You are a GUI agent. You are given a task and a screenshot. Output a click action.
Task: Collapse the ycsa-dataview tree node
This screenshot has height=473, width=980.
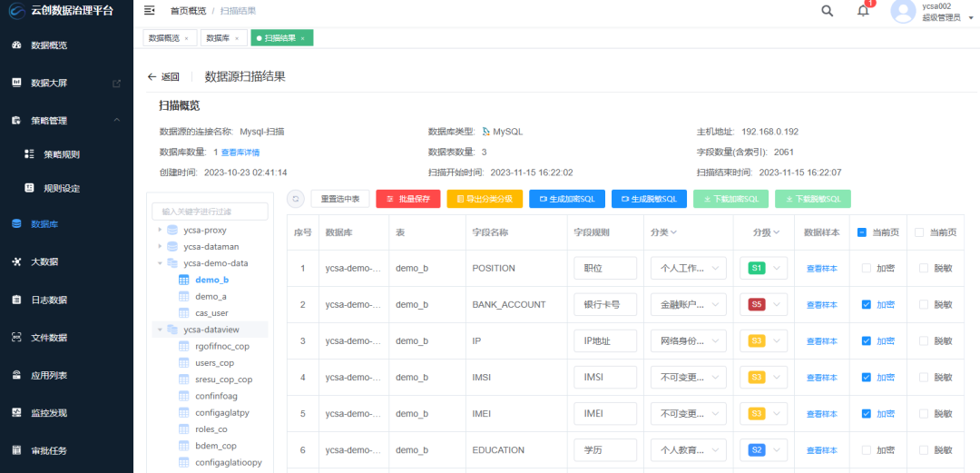pyautogui.click(x=160, y=329)
